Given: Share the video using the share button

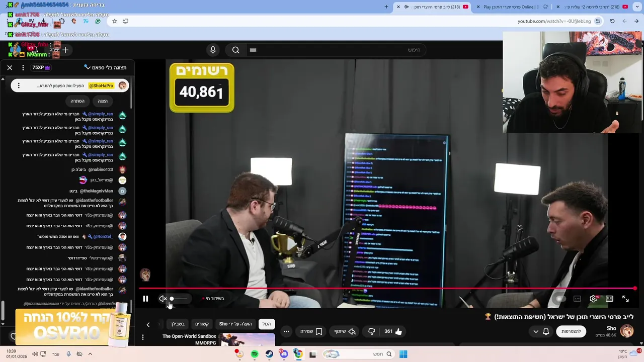Looking at the screenshot, I should 345,331.
